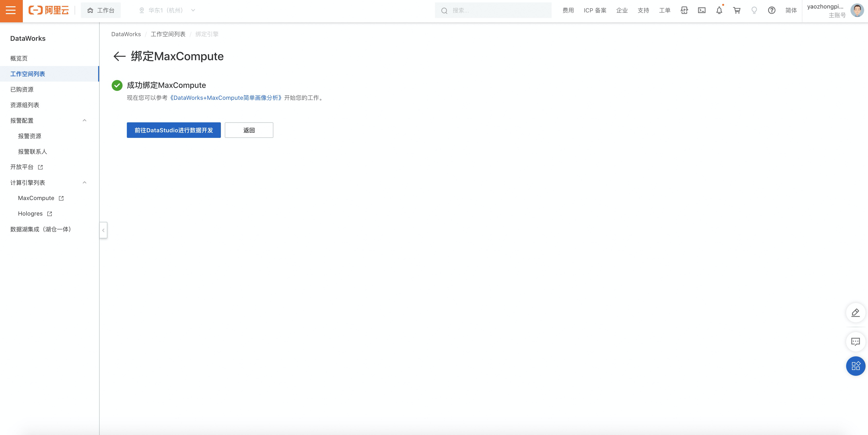
Task: Open the hamburger main menu
Action: click(11, 11)
